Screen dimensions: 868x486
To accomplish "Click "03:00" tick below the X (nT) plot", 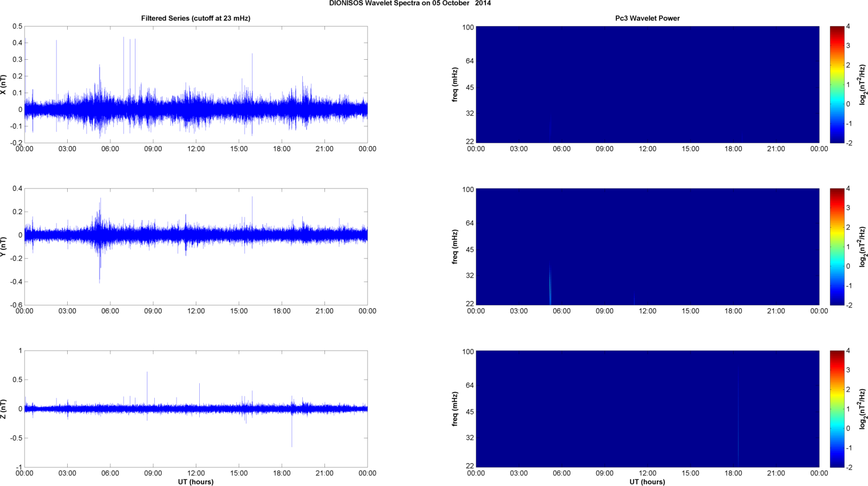I will pyautogui.click(x=67, y=149).
